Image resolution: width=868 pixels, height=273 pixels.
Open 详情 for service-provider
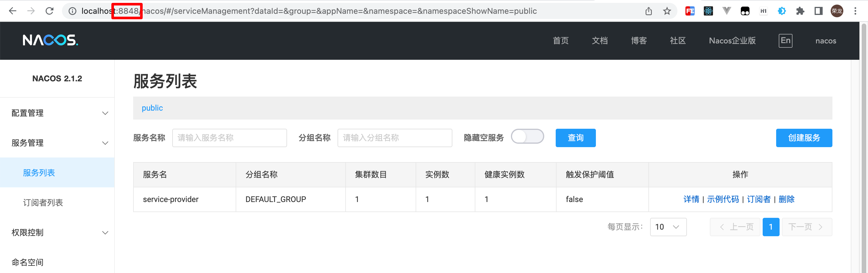point(691,199)
